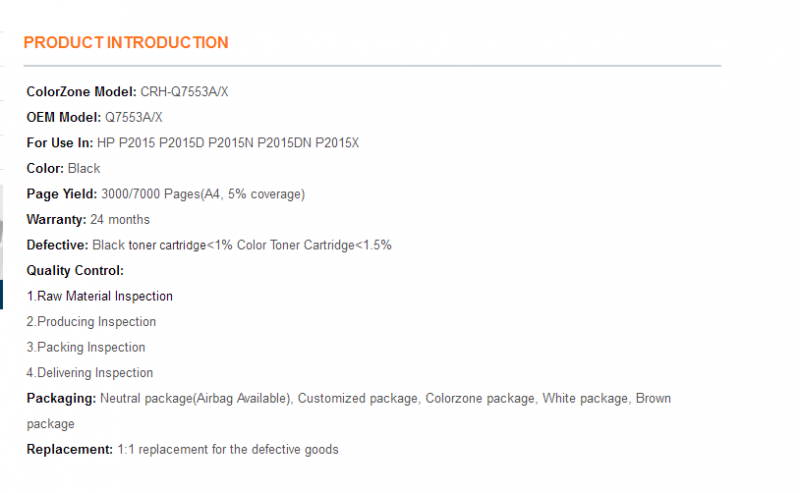Click the Color: Black line
The height and width of the screenshot is (493, 800).
[x=63, y=168]
